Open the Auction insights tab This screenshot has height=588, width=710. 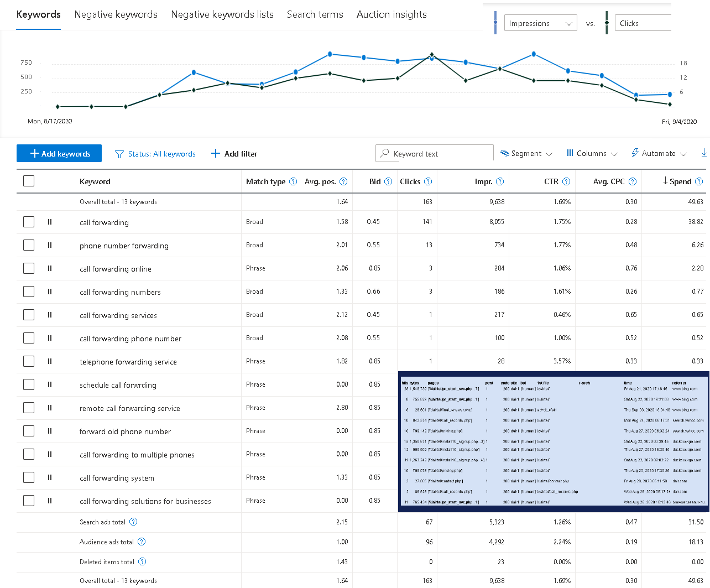(x=391, y=14)
